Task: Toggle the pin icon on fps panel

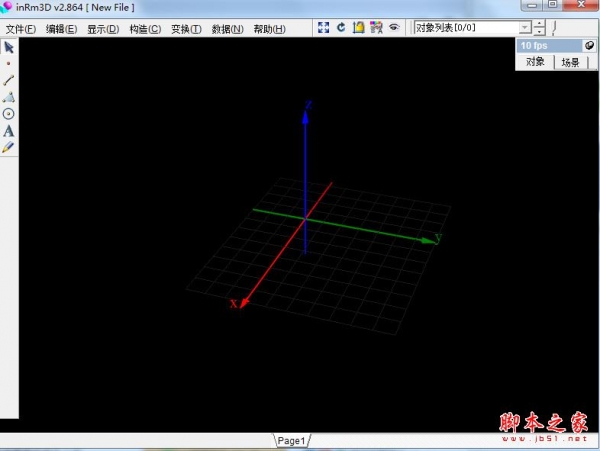Action: [x=589, y=45]
